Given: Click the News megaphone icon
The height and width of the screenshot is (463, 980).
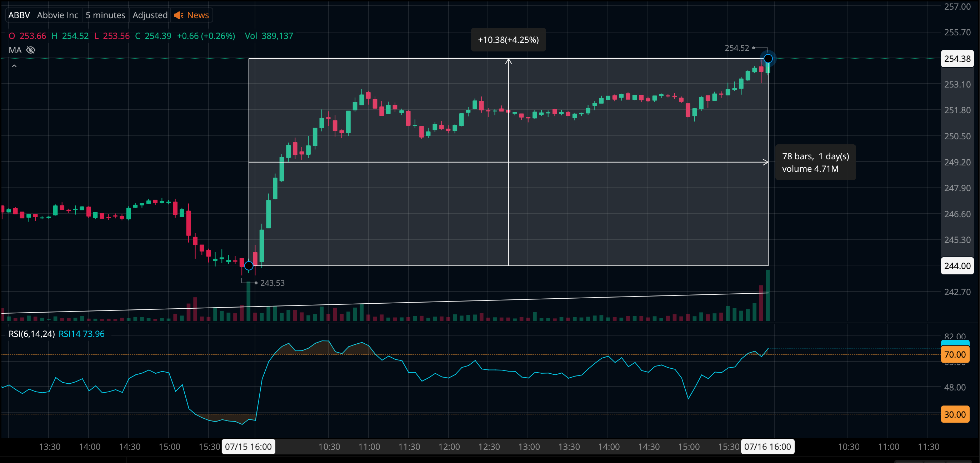Looking at the screenshot, I should pos(179,15).
